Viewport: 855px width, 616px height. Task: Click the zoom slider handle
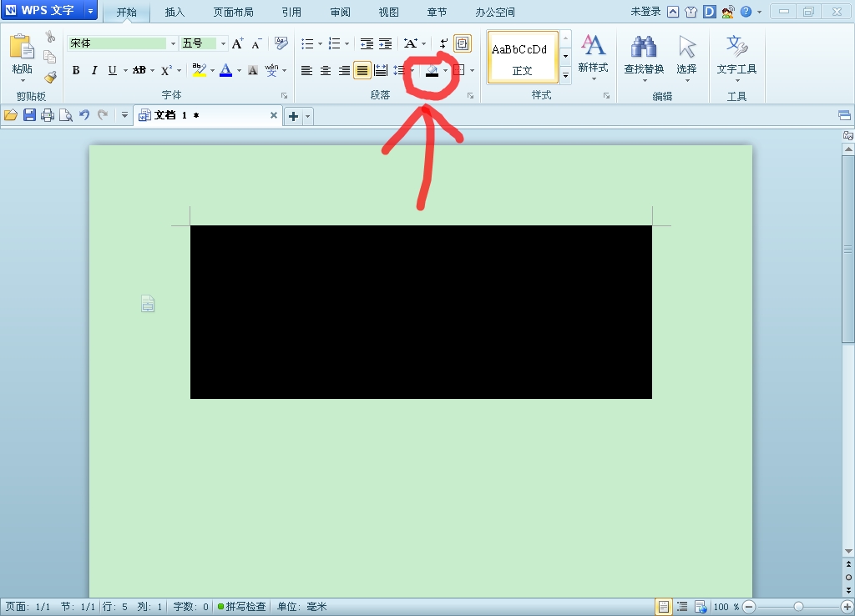798,607
